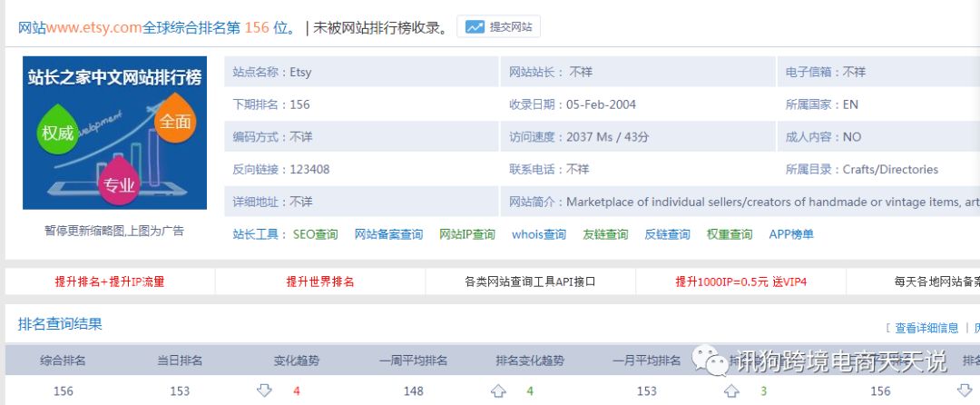Open the APP榜单 link
The image size is (980, 405).
point(791,234)
